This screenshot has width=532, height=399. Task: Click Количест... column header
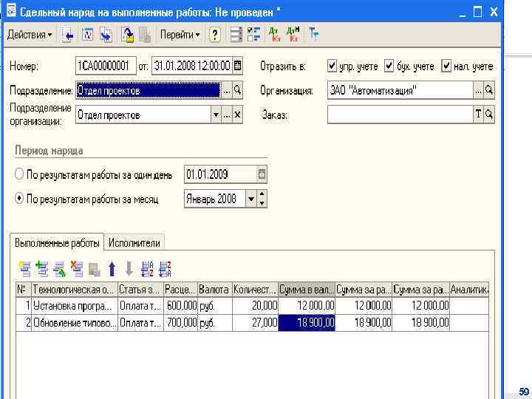[x=255, y=290]
